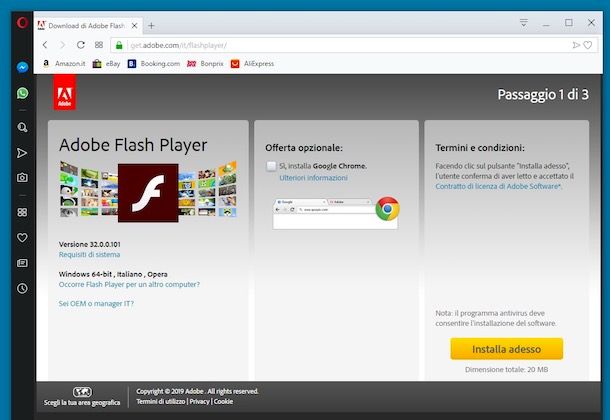Screen dimensions: 610x420
Task: Open Sei OEM o manager IT link
Action: click(96, 303)
